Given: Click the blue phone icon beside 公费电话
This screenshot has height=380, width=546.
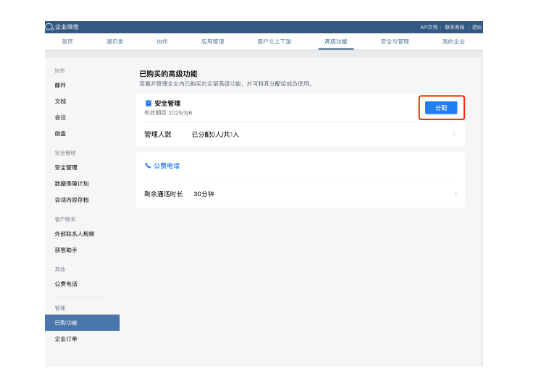Looking at the screenshot, I should 148,165.
